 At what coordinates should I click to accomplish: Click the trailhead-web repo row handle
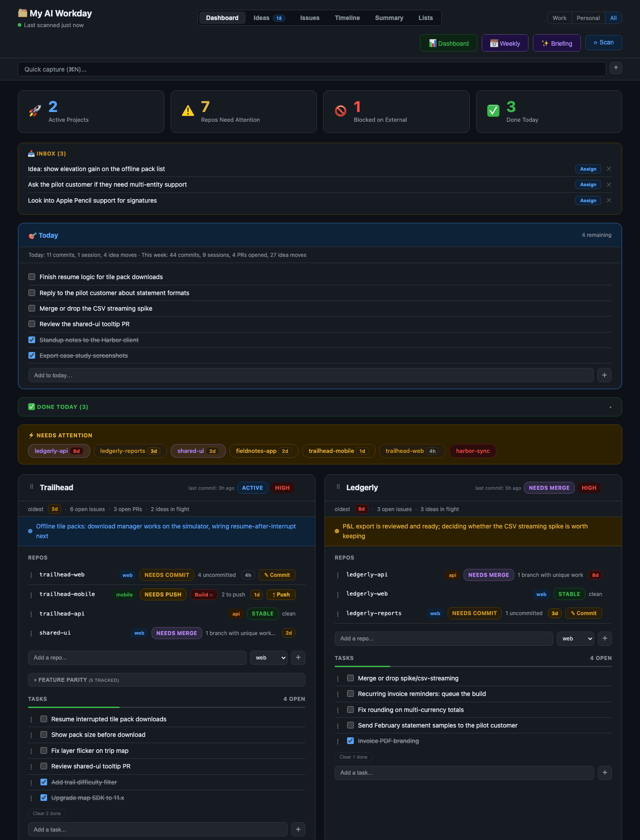pyautogui.click(x=31, y=575)
